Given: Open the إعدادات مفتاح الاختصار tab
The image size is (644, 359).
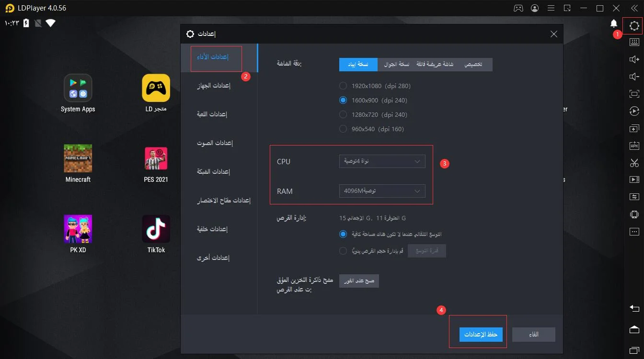Looking at the screenshot, I should point(224,201).
